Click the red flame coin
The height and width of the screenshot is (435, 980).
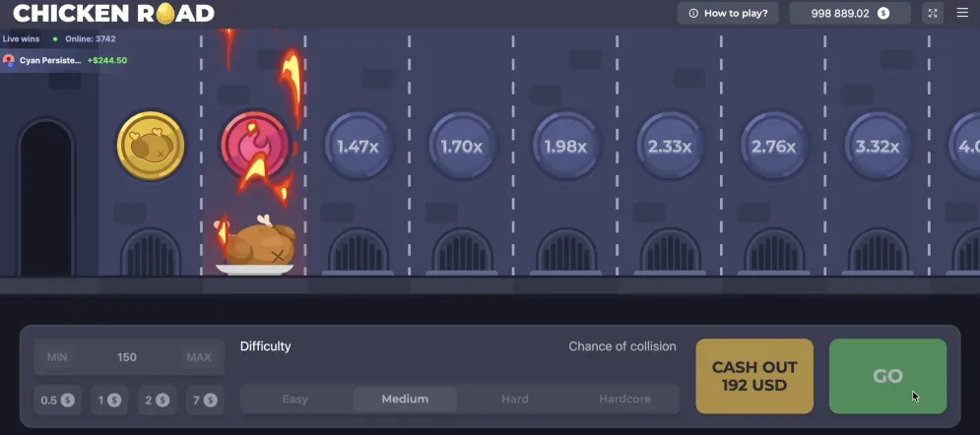click(x=254, y=146)
